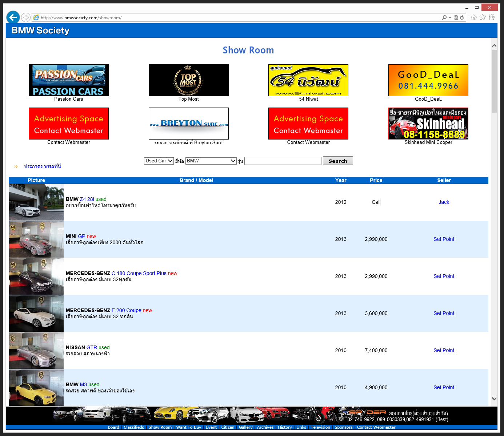
Task: Click the browser Back arrow button
Action: (x=13, y=17)
